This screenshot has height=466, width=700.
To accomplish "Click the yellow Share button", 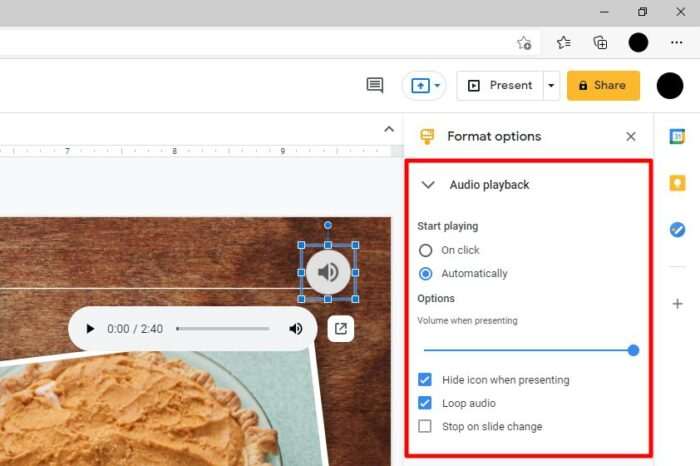I will click(x=603, y=85).
